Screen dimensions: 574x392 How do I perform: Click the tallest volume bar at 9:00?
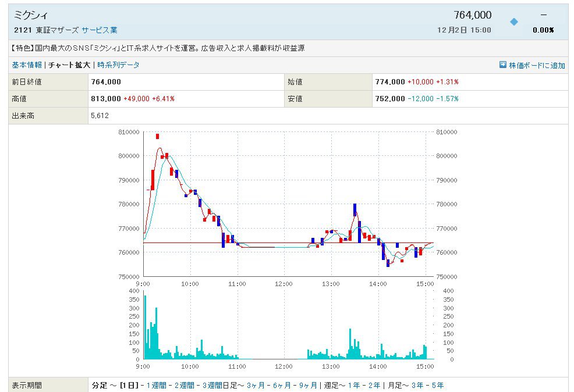click(145, 327)
